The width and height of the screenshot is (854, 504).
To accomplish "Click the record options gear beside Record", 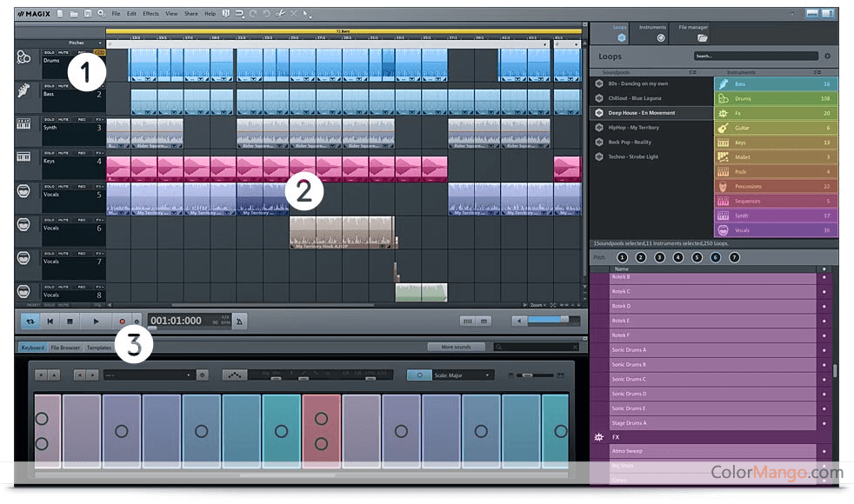I will 137,322.
